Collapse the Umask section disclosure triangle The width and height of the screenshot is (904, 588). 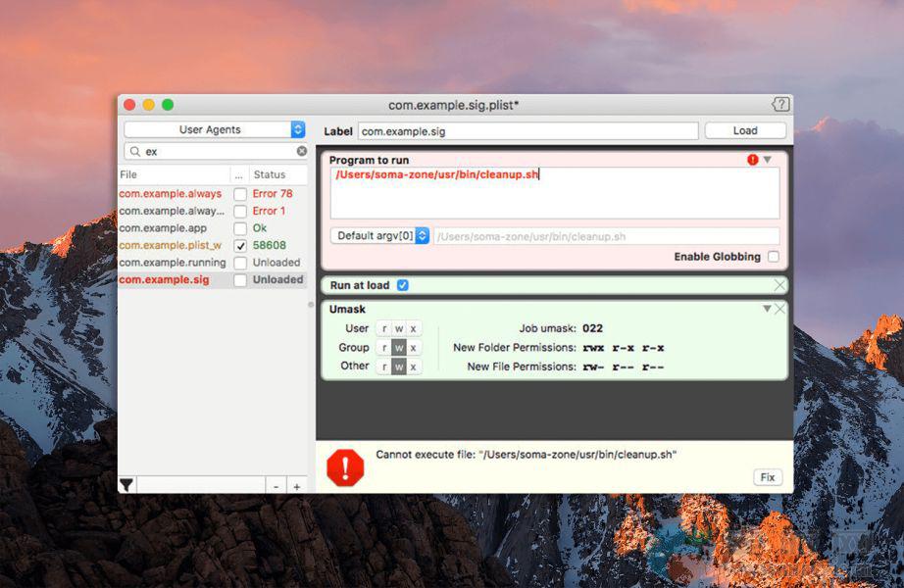767,309
